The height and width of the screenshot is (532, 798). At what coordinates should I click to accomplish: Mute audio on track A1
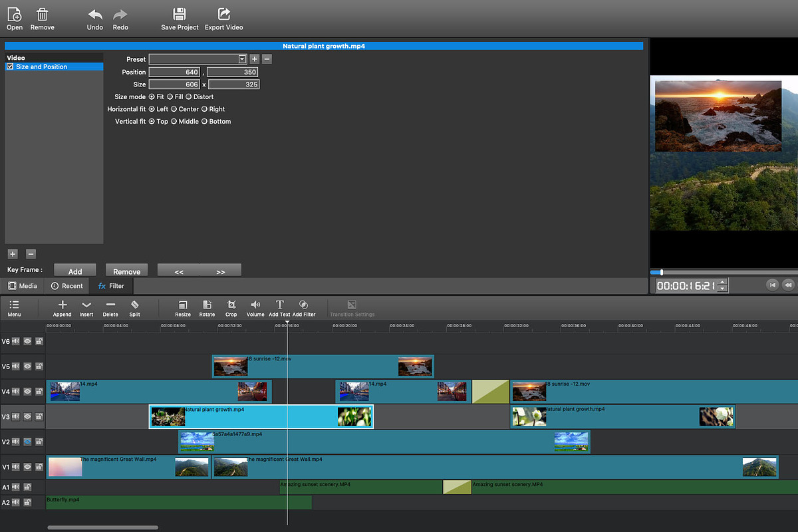click(16, 487)
